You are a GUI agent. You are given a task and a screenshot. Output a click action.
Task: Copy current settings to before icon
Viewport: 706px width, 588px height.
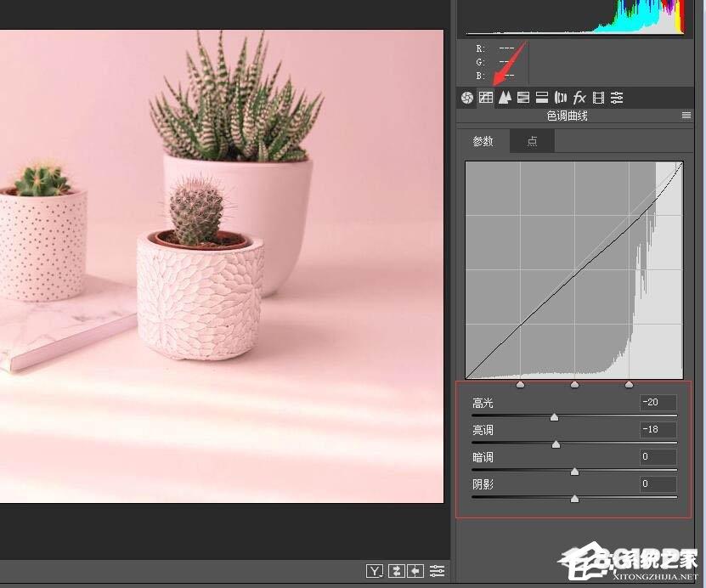pos(415,571)
